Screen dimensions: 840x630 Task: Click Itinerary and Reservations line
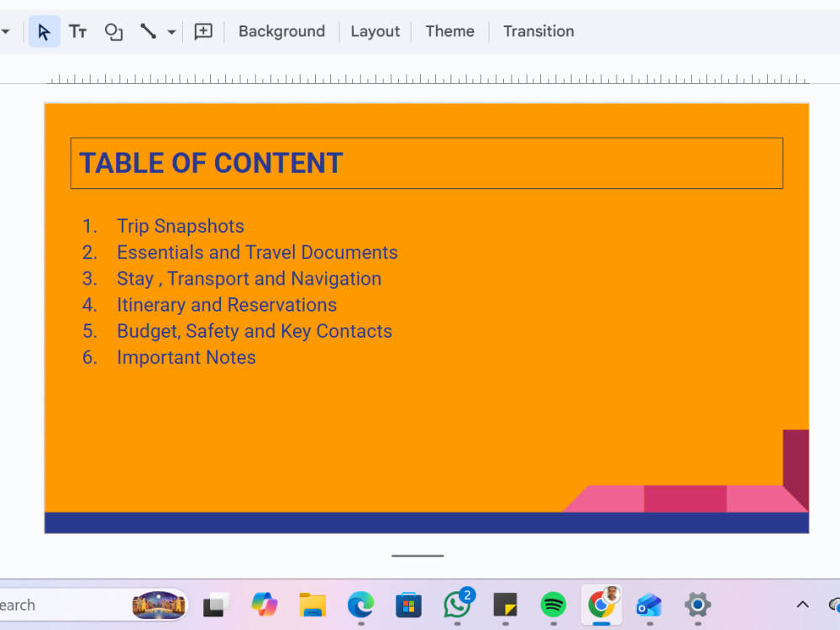(227, 305)
